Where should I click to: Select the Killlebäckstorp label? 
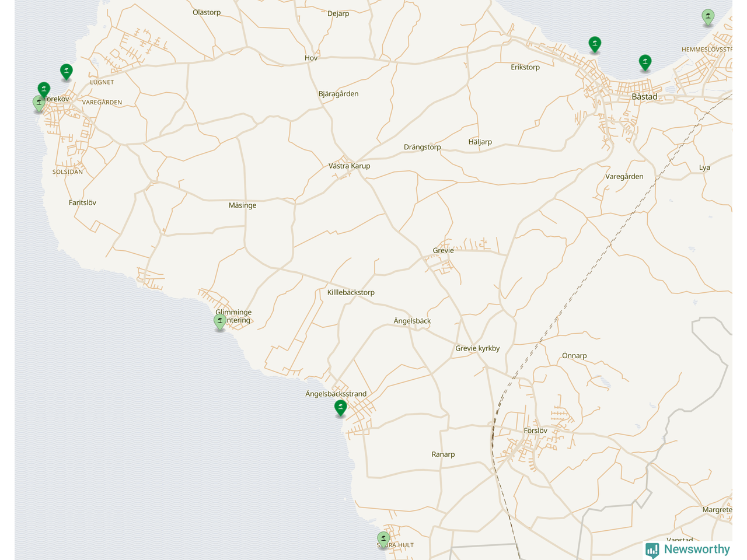(351, 292)
